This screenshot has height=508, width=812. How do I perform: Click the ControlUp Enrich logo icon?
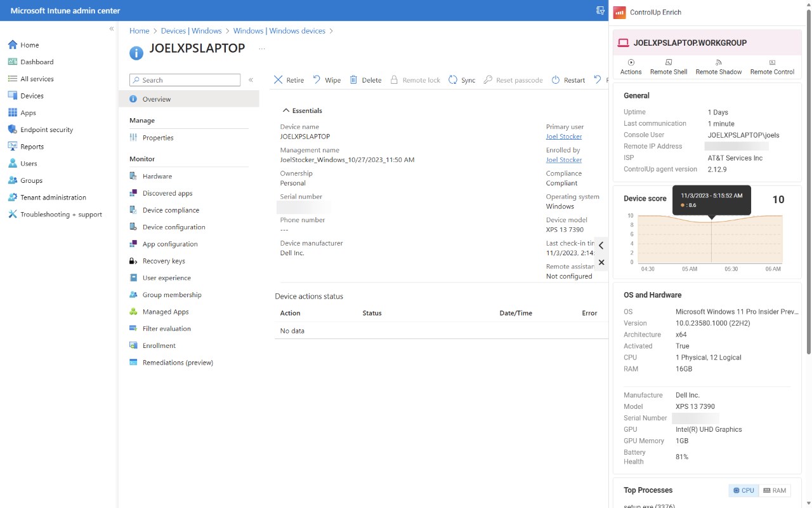click(620, 12)
